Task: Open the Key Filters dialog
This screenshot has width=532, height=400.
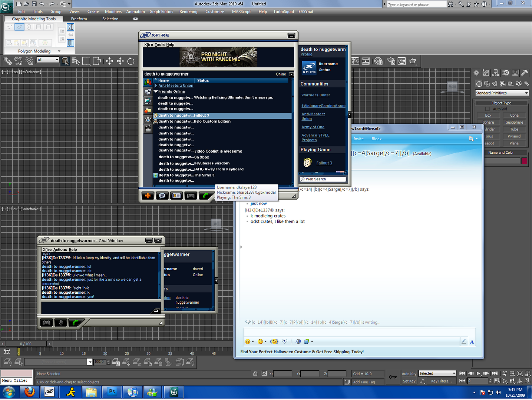Action: point(441,381)
